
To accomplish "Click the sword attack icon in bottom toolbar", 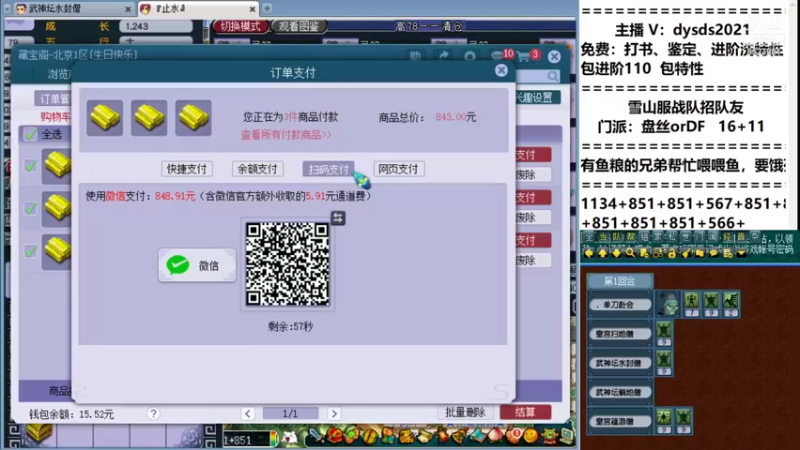I will click(x=315, y=436).
